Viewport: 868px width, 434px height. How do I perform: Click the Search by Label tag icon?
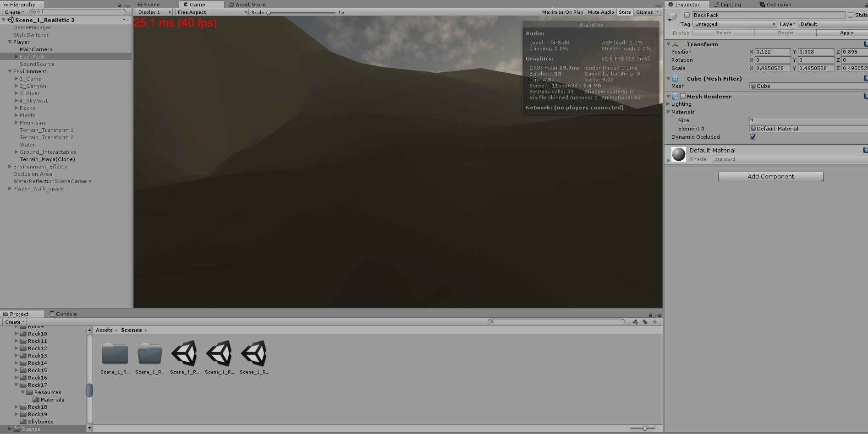645,322
